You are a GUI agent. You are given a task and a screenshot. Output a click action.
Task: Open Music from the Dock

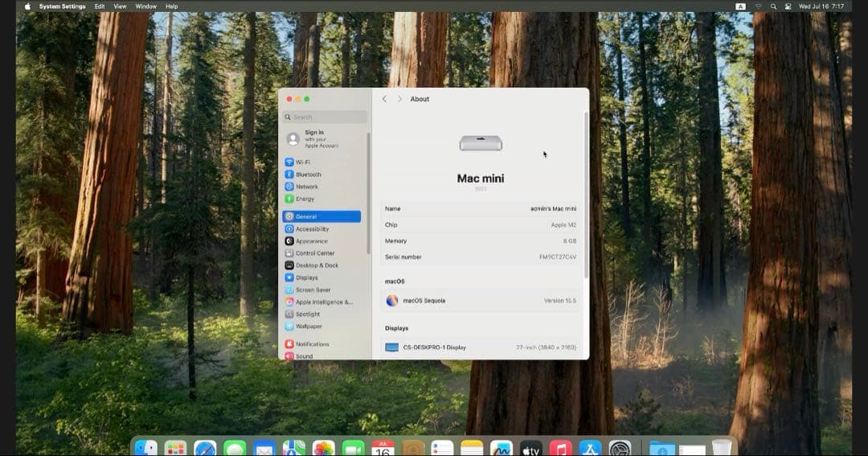click(561, 448)
